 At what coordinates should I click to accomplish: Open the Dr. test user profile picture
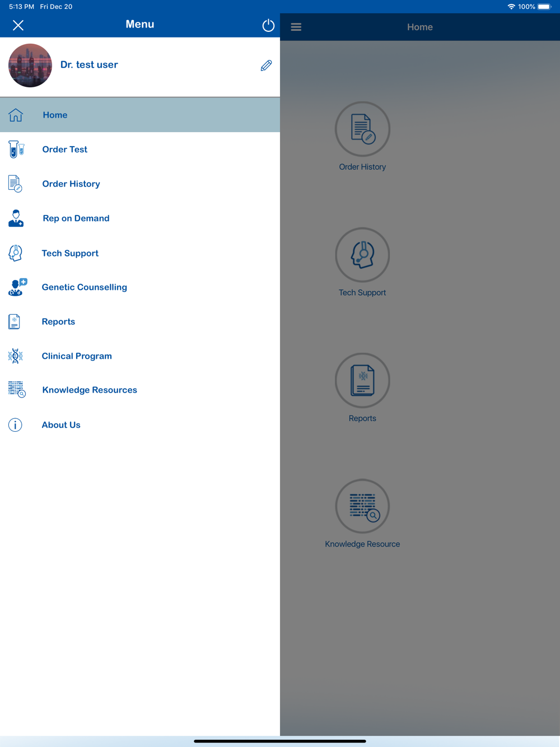pos(30,66)
